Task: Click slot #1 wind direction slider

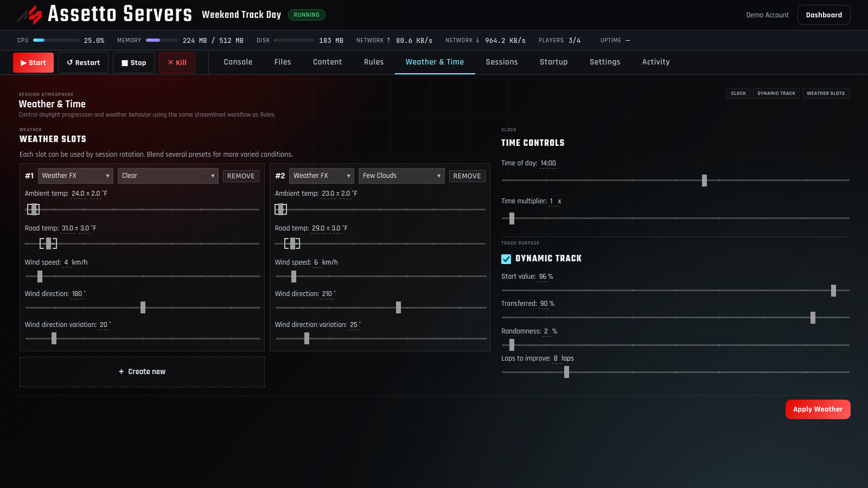Action: 143,307
